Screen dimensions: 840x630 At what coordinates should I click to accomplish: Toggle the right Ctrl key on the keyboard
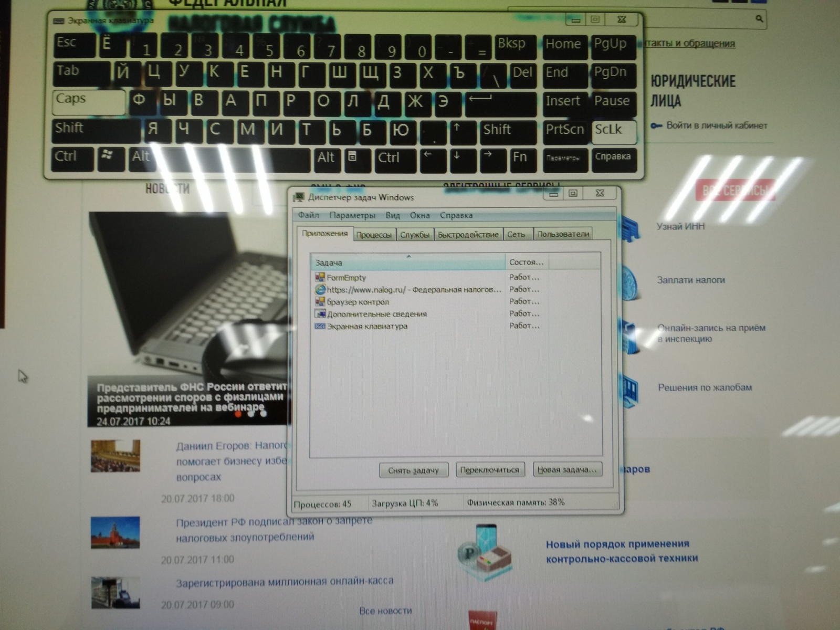pos(395,160)
